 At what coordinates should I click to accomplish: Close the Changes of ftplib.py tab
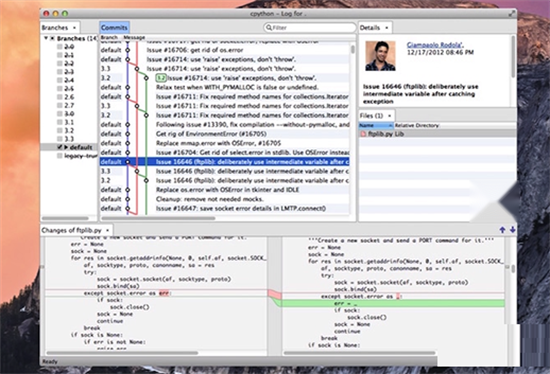tap(108, 231)
